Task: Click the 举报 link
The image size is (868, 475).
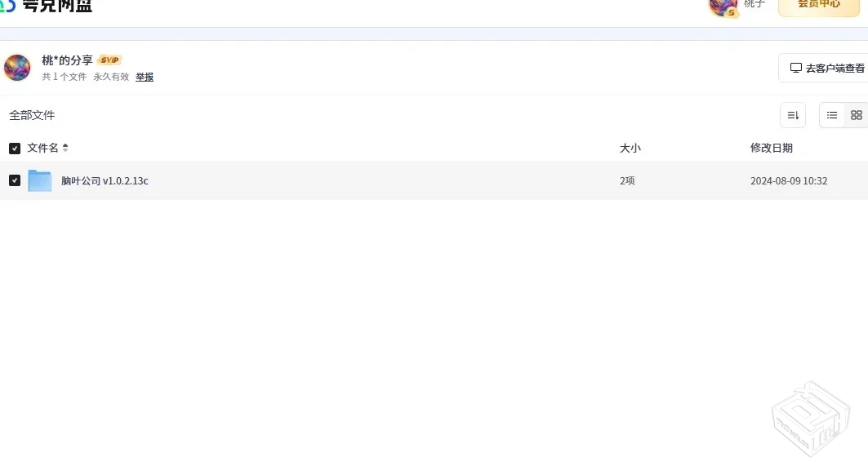Action: click(145, 77)
